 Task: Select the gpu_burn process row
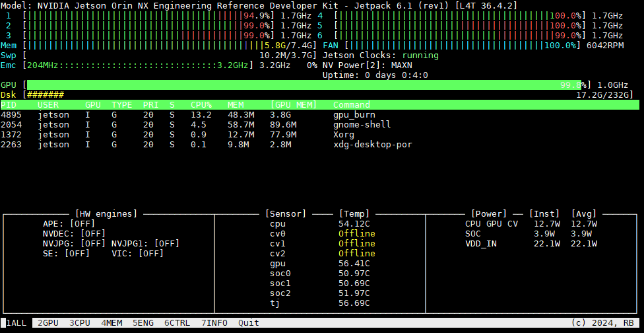(x=320, y=115)
